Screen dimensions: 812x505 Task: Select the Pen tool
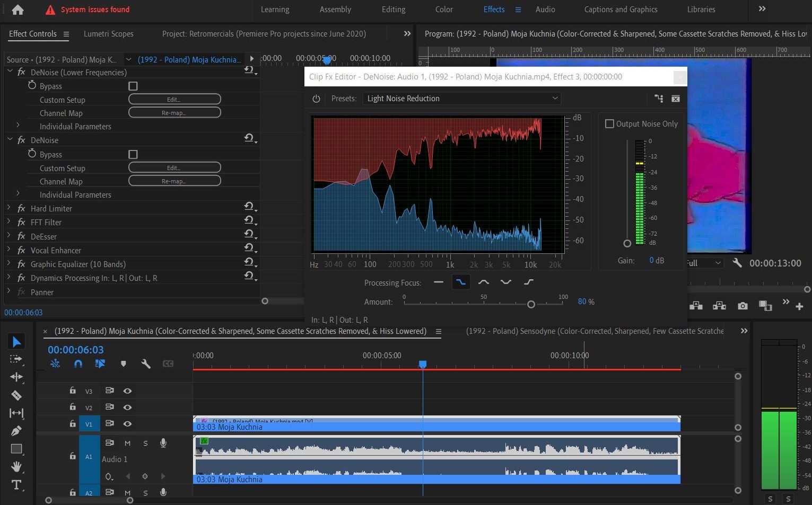16,431
